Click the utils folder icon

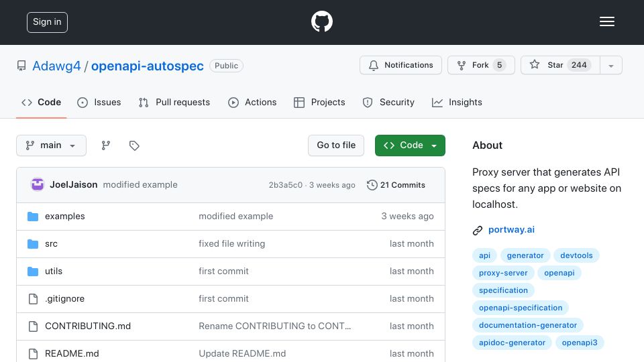point(33,271)
